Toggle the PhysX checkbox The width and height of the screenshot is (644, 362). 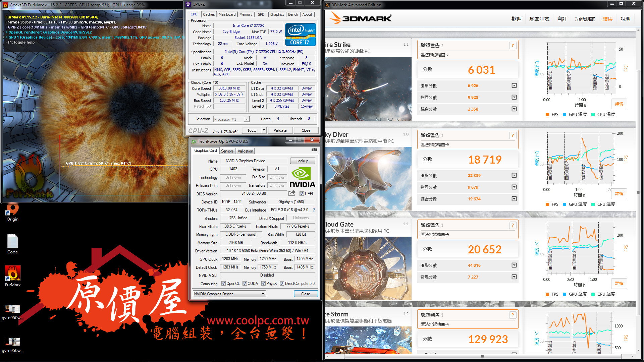click(264, 284)
